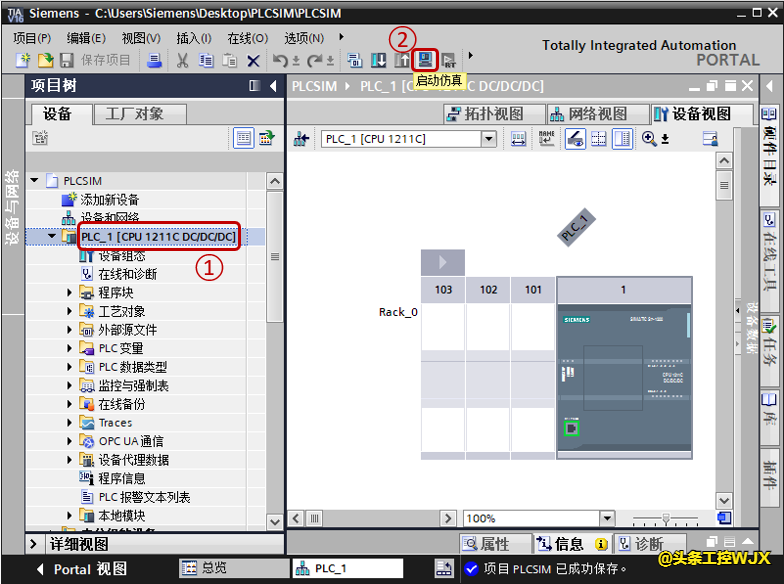
Task: Click the Delete X icon in toolbar
Action: coord(253,60)
